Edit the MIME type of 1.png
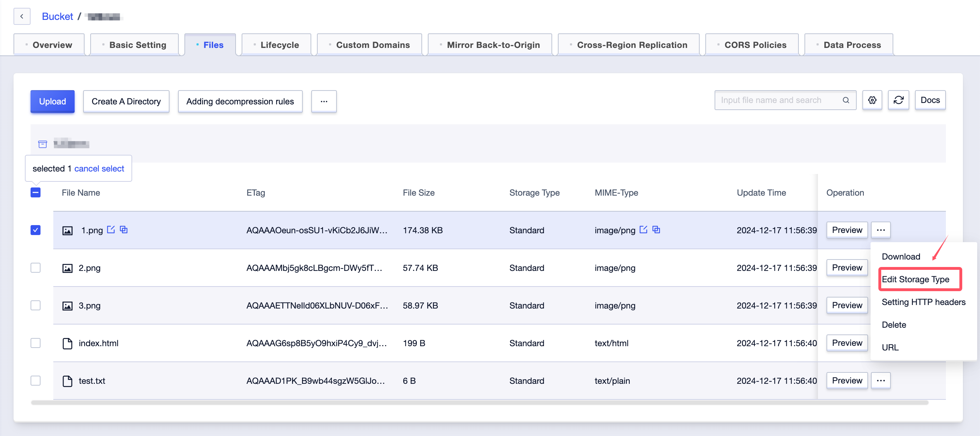 coord(643,230)
